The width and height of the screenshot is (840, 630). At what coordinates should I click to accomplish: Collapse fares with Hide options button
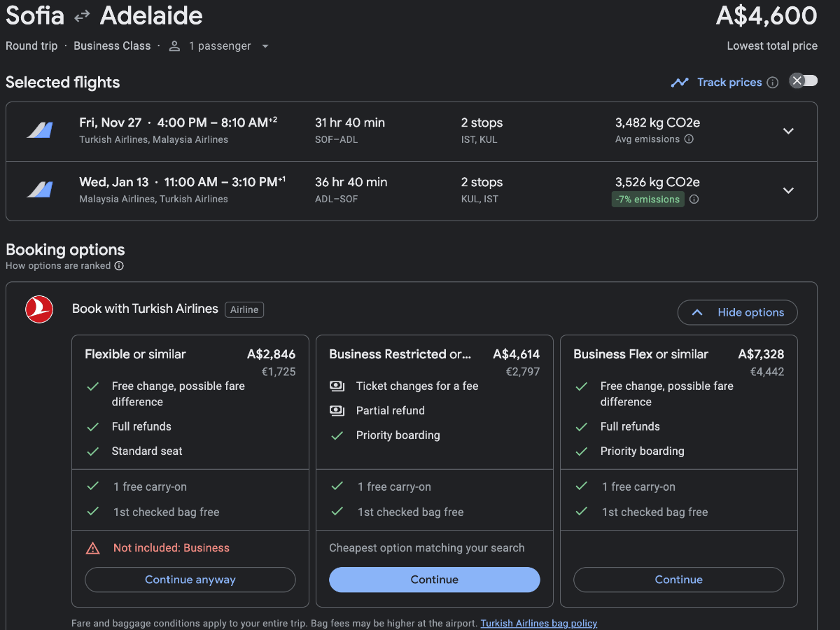(x=737, y=313)
